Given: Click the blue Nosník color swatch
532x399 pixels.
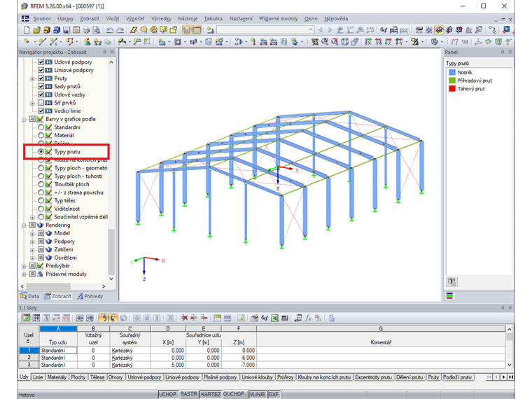Looking at the screenshot, I should click(452, 72).
